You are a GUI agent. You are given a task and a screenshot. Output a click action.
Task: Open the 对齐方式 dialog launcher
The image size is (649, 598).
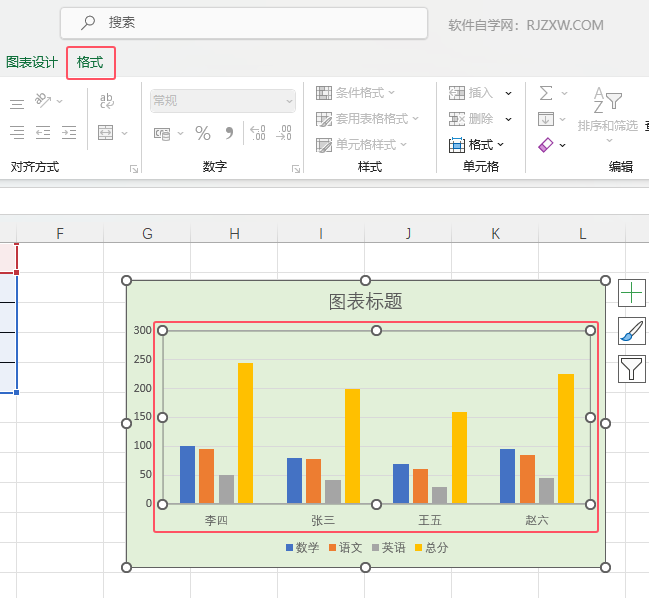coord(134,169)
